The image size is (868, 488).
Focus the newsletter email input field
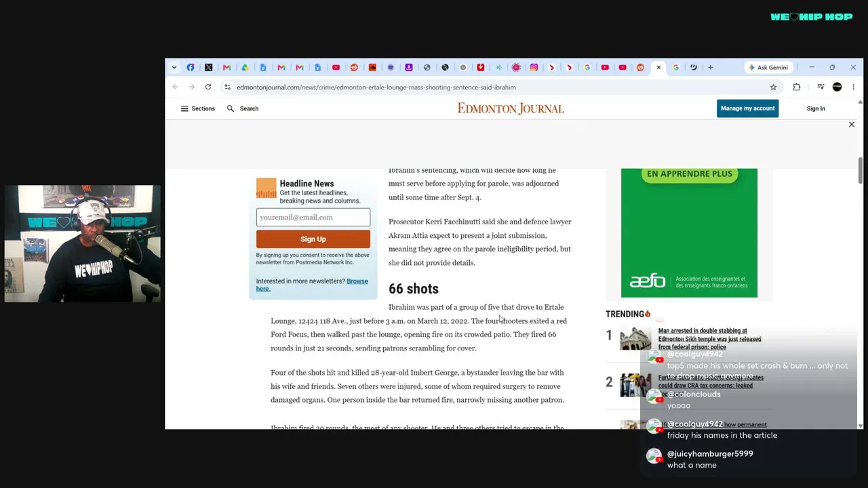tap(313, 218)
